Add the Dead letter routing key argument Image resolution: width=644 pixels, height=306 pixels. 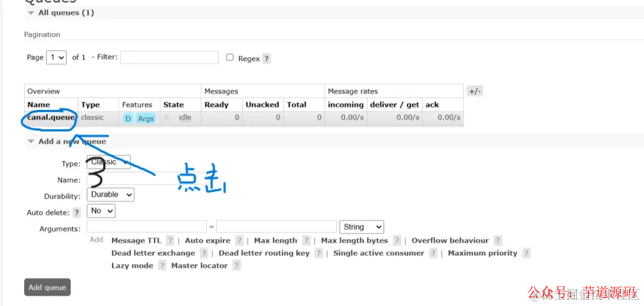point(264,253)
